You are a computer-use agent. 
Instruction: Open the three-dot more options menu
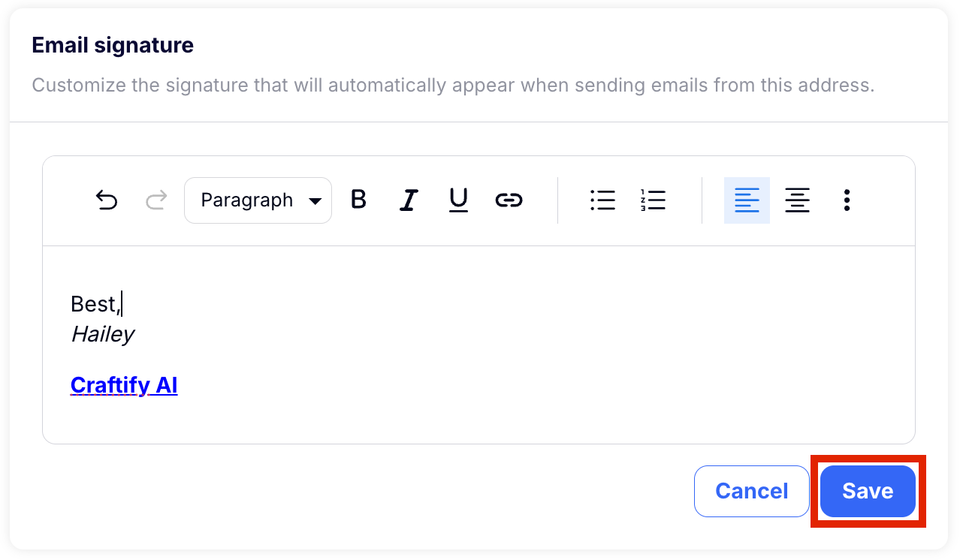click(847, 200)
